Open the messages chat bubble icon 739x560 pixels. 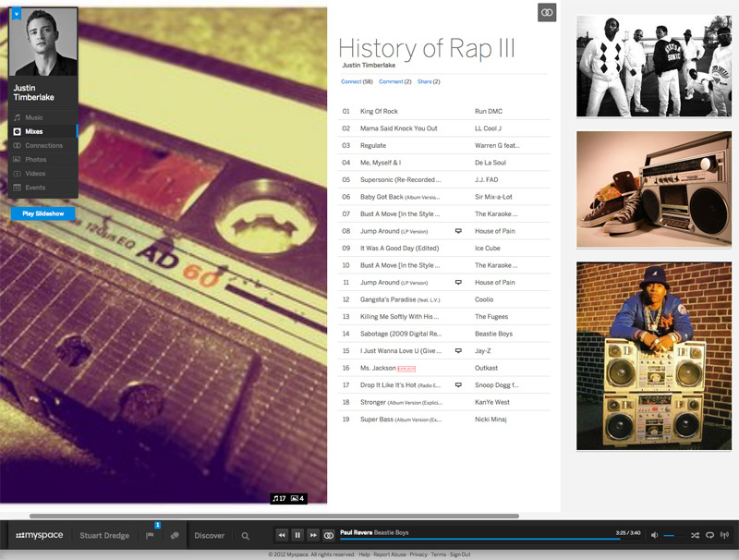[x=175, y=535]
